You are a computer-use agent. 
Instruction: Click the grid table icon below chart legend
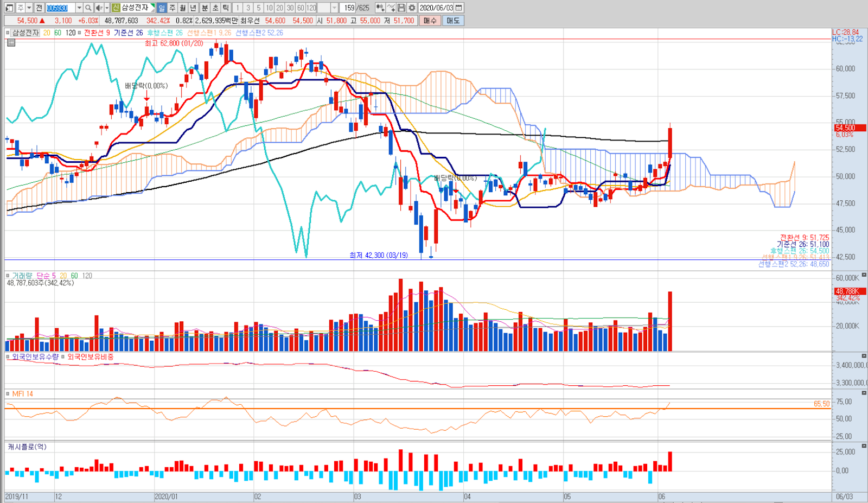coord(11,42)
